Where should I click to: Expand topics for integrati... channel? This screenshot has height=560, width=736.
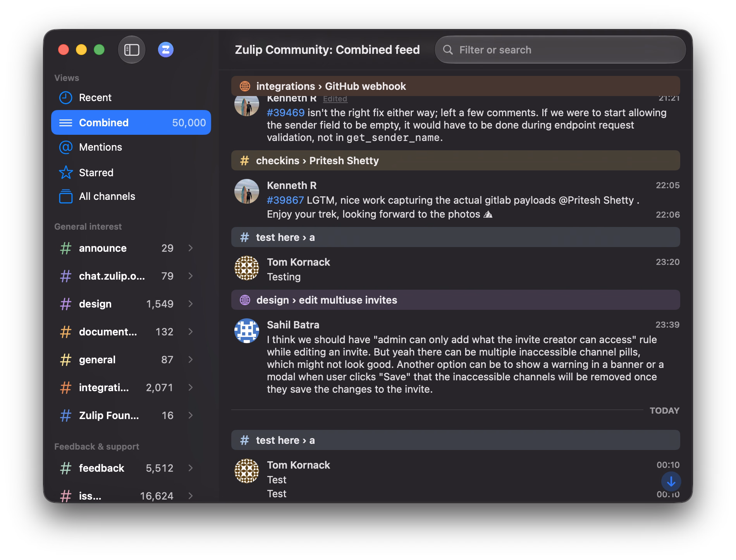[191, 388]
